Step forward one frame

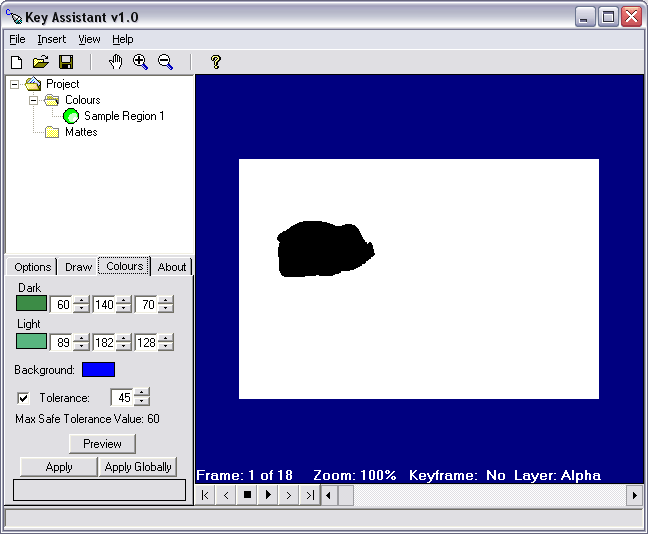289,495
